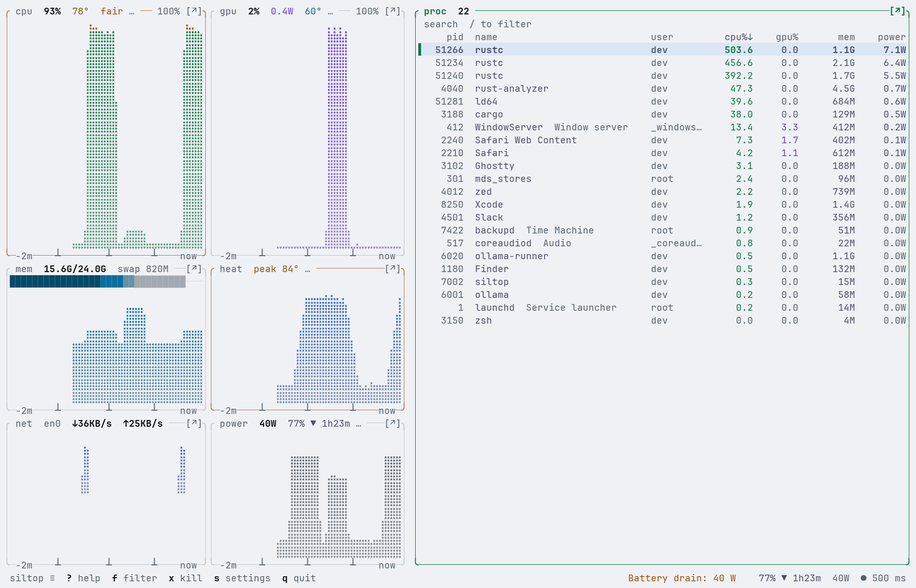
Task: Expand the net panel with its arrow icon
Action: click(194, 424)
